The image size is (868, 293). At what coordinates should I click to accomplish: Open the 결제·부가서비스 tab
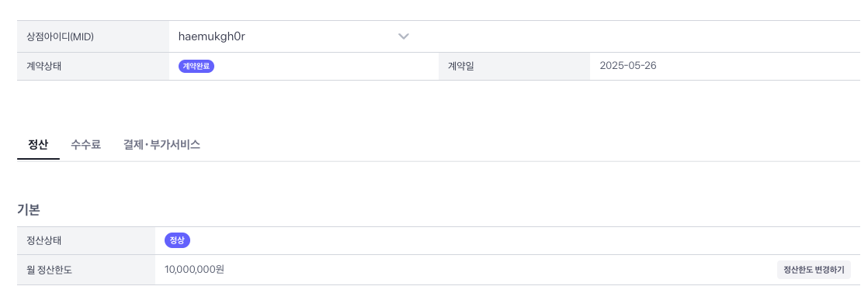[161, 146]
